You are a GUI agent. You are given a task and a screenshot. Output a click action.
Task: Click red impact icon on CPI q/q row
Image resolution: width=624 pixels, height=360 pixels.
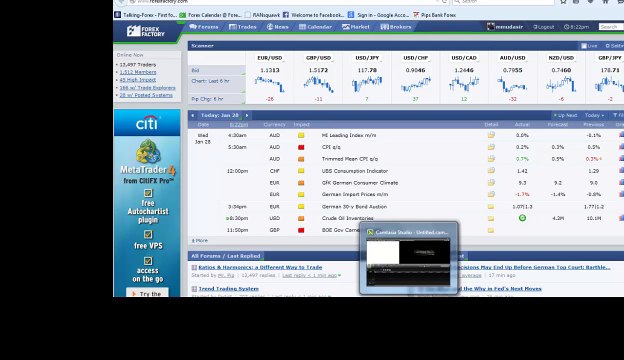tap(301, 147)
